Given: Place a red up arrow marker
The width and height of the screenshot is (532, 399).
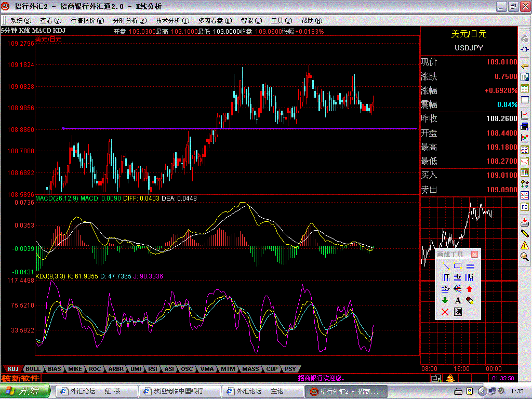Looking at the screenshot, I should coord(470,289).
